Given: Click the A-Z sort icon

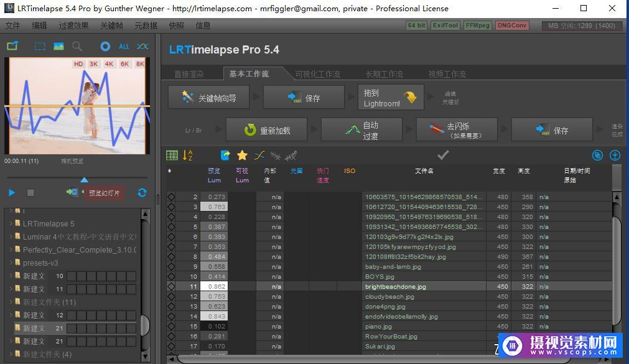Looking at the screenshot, I should pyautogui.click(x=188, y=156).
